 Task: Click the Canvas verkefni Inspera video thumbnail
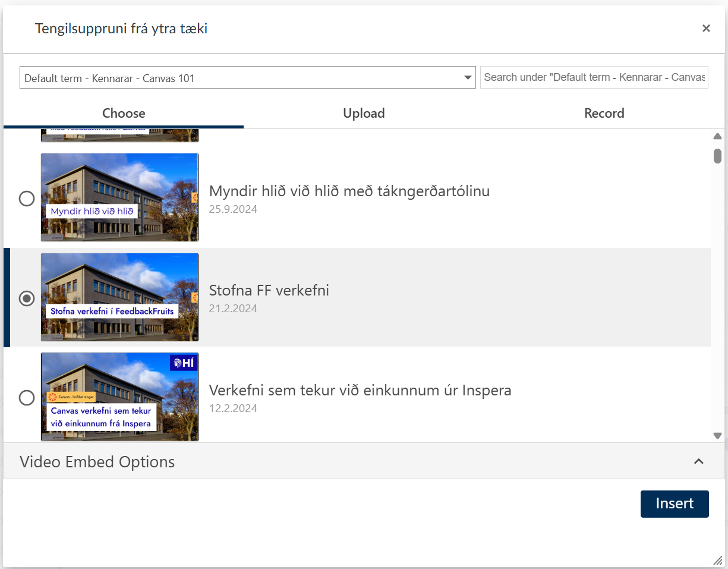[x=119, y=397]
